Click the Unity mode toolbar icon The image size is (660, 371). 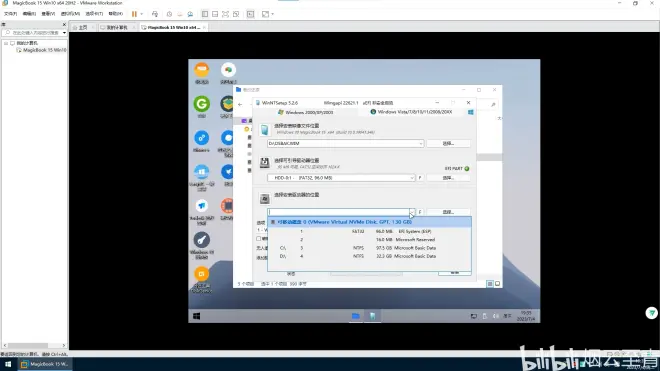click(236, 14)
